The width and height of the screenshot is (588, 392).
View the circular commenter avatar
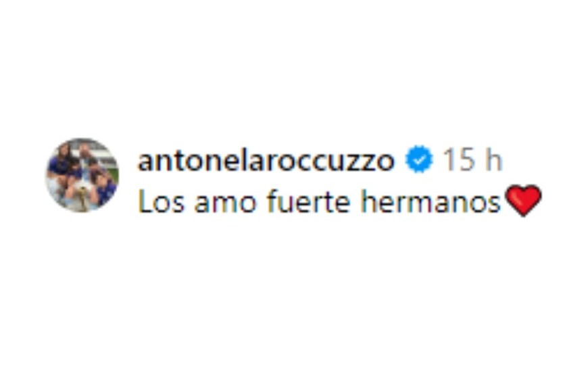coord(82,175)
